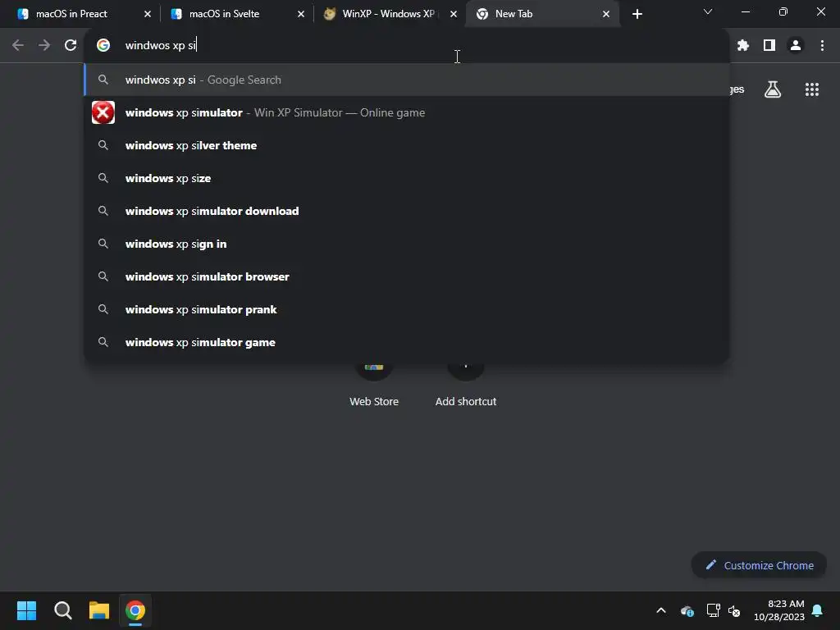Close the macOS in Svelte tab

click(300, 14)
